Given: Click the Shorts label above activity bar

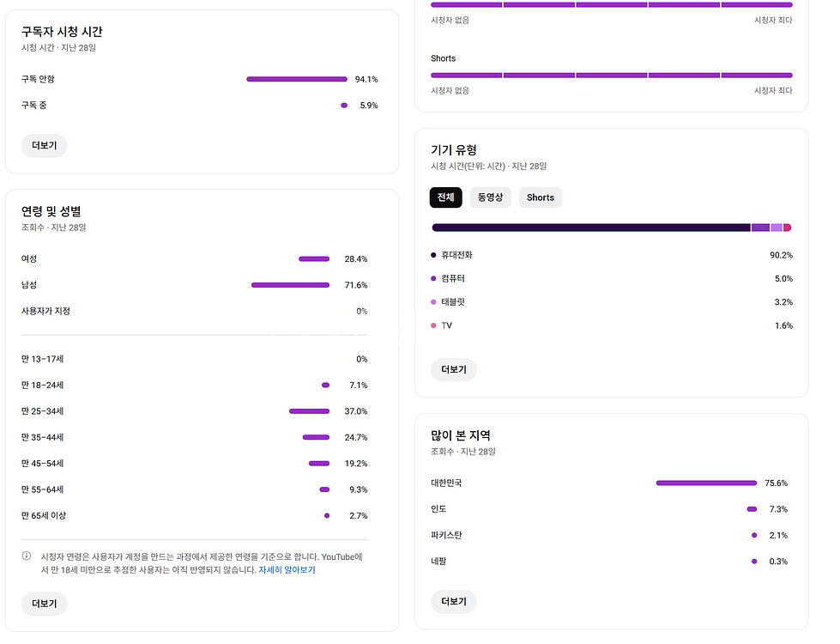Looking at the screenshot, I should (443, 58).
